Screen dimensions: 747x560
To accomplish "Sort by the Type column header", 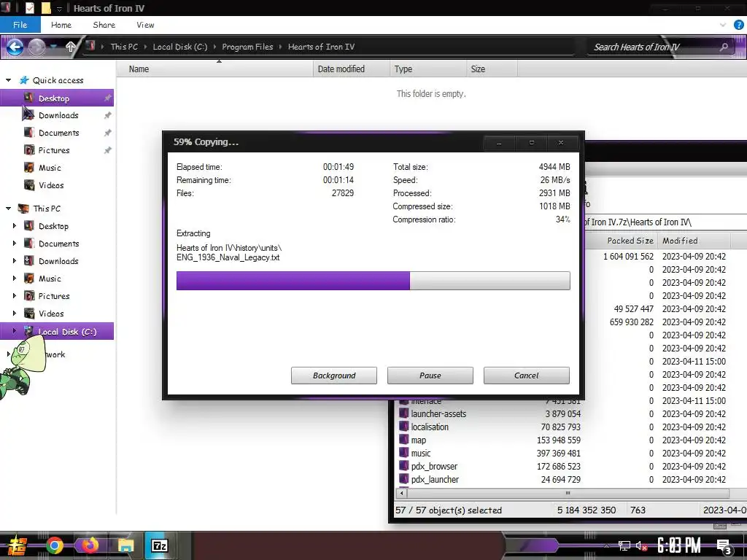I will (x=427, y=69).
